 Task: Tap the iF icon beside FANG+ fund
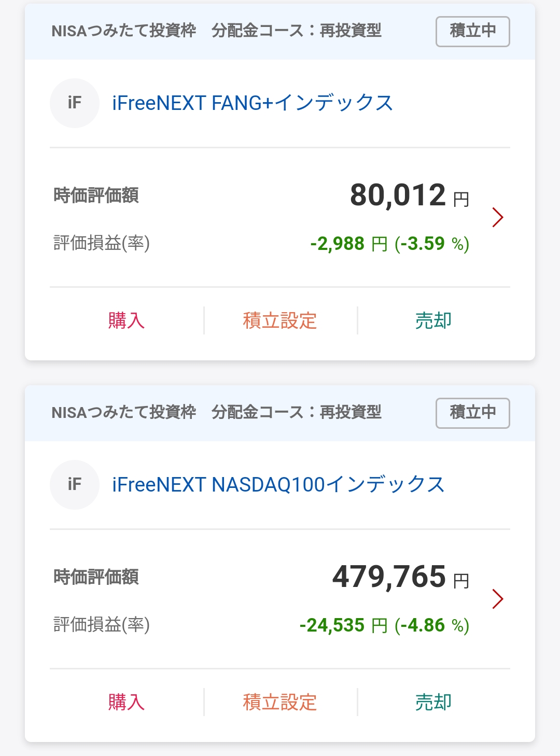point(74,103)
